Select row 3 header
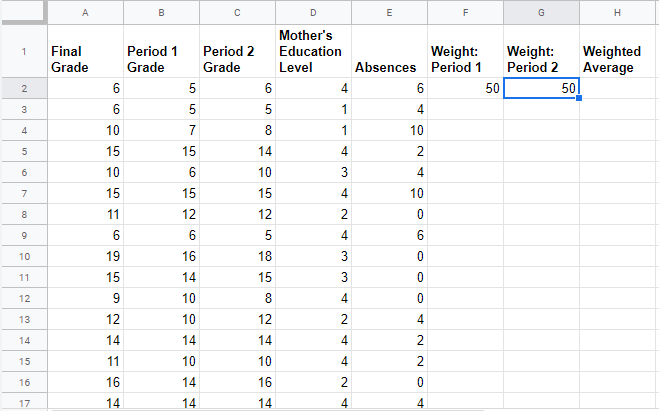 pyautogui.click(x=24, y=109)
